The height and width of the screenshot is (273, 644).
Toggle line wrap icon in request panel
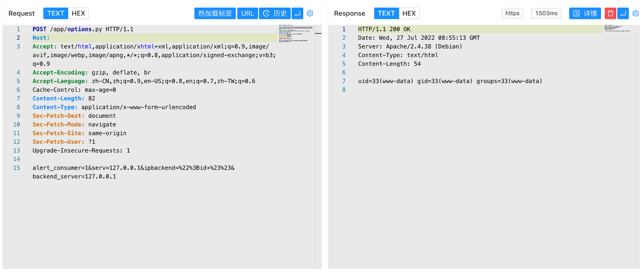click(298, 13)
